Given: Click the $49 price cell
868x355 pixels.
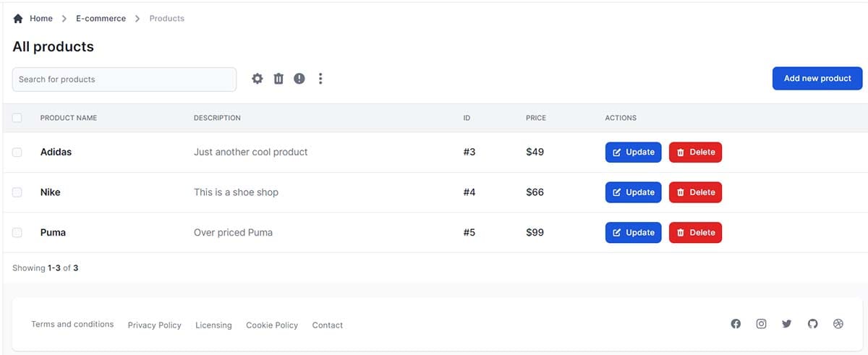Looking at the screenshot, I should 535,152.
